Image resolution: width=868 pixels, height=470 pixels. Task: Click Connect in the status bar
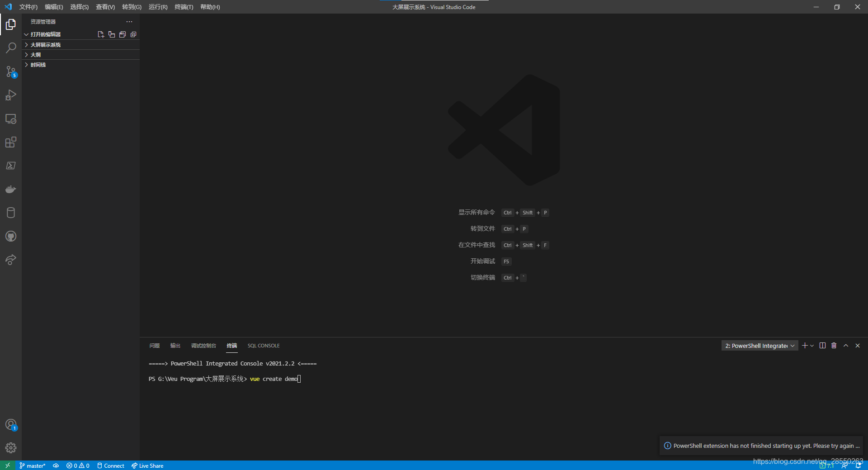tap(111, 465)
